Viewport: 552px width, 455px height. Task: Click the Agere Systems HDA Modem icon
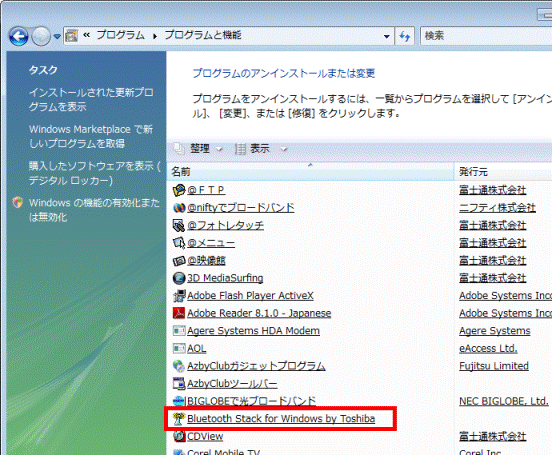point(179,331)
